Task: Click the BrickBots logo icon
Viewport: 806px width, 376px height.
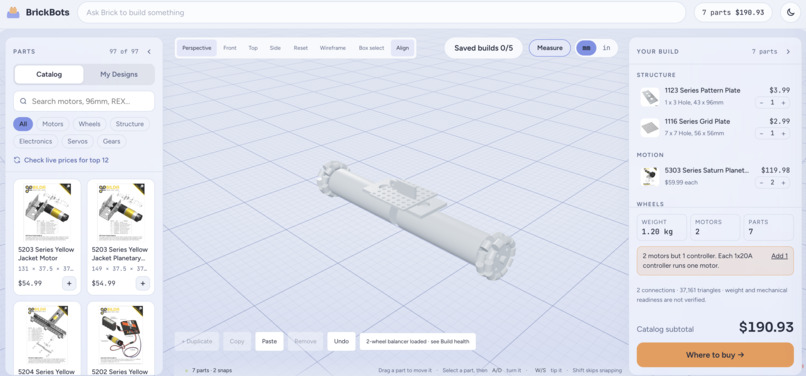Action: tap(13, 12)
